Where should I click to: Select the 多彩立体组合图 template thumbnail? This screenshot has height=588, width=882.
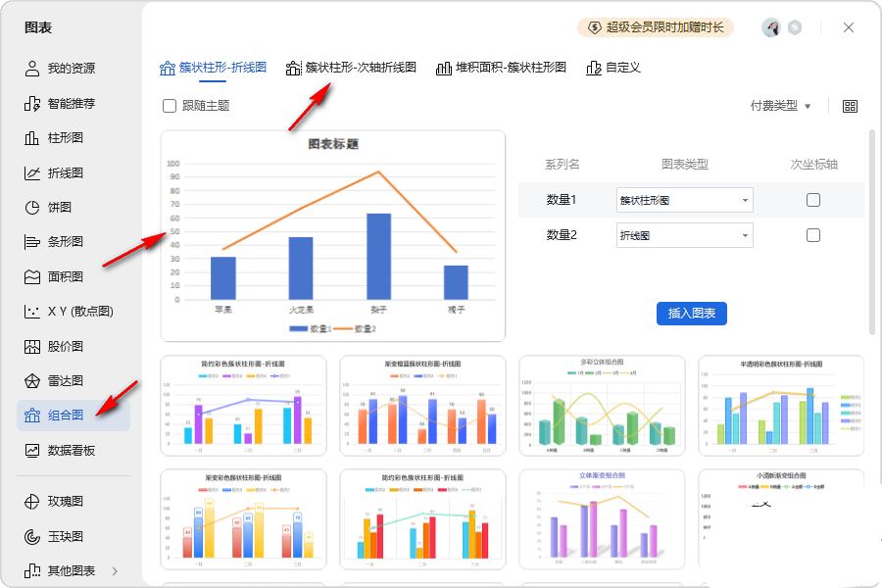[x=602, y=406]
